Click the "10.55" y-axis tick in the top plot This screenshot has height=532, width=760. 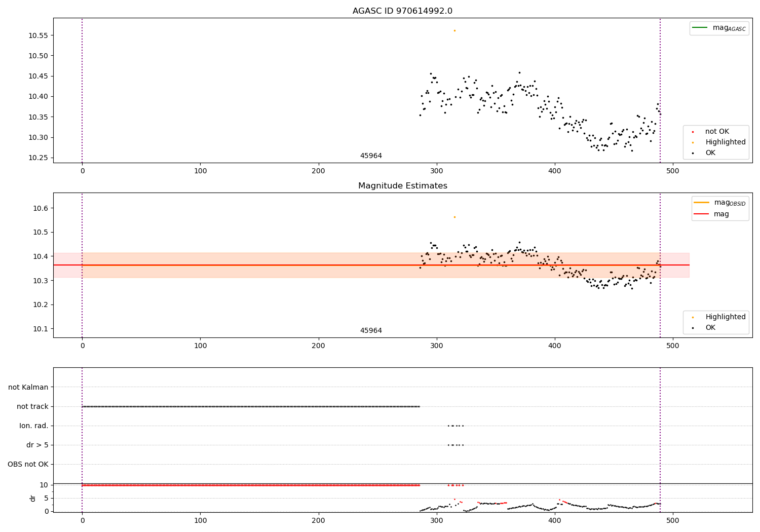(x=38, y=35)
